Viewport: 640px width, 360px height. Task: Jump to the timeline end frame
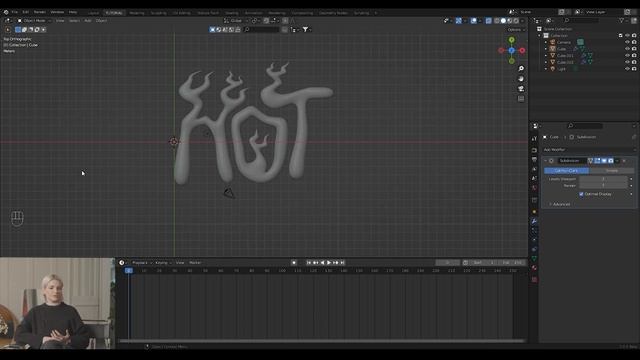(x=342, y=263)
